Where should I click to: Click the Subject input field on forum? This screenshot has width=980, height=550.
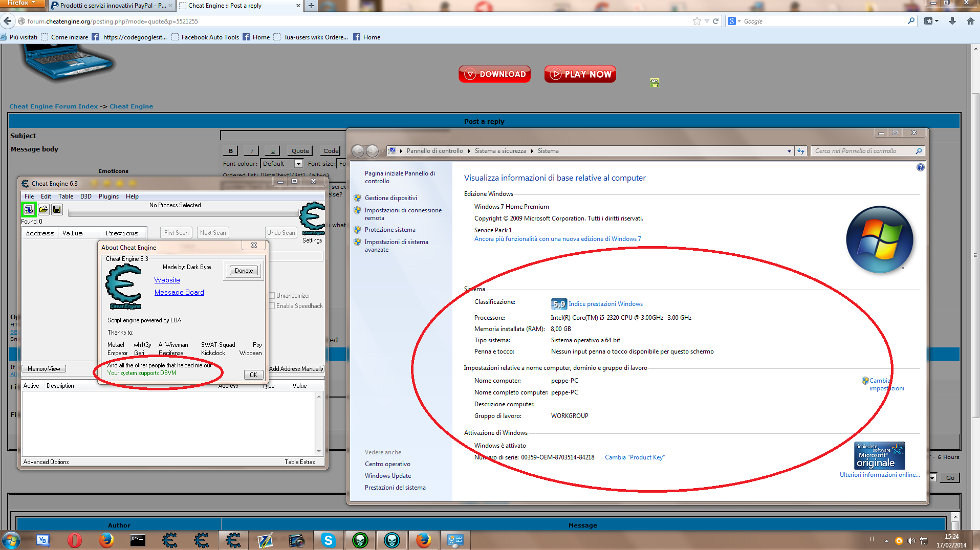tap(284, 136)
